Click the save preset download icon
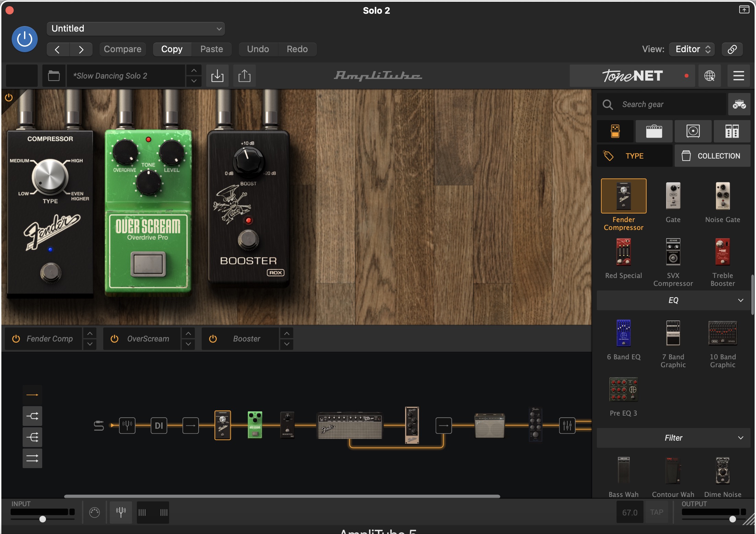The height and width of the screenshot is (534, 756). click(x=217, y=76)
